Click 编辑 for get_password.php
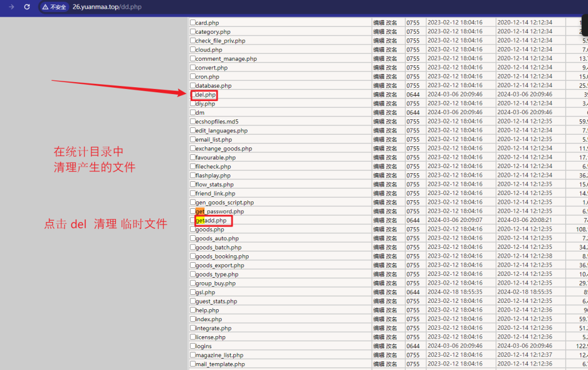The image size is (588, 370). click(x=379, y=211)
